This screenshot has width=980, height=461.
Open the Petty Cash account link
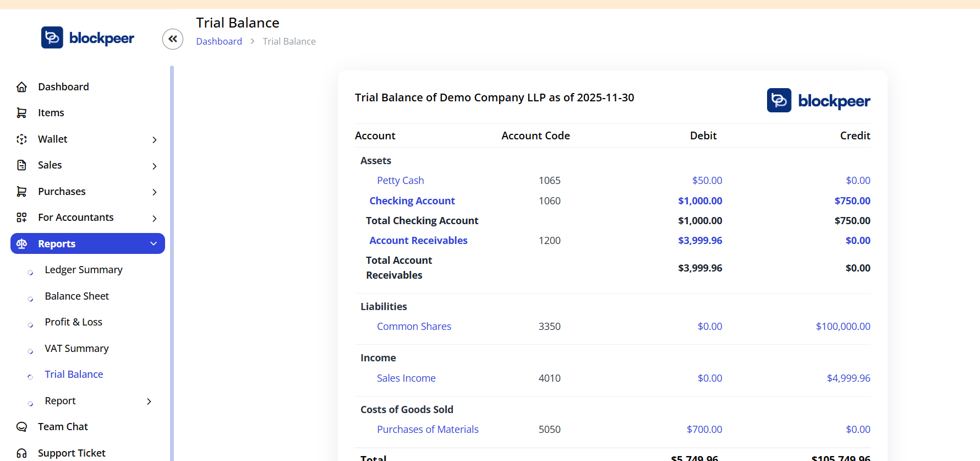(400, 181)
